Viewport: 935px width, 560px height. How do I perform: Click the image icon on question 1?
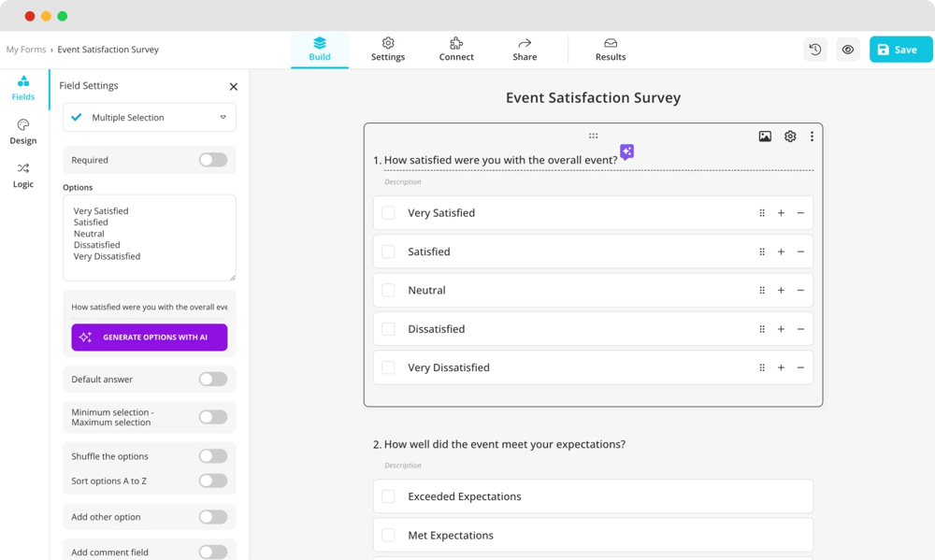click(x=765, y=136)
